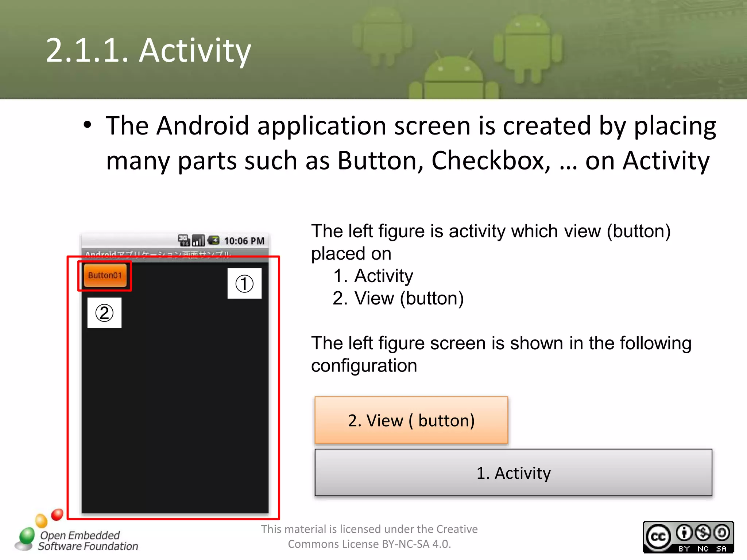
Task: Click the signal strength bars icon
Action: 198,240
